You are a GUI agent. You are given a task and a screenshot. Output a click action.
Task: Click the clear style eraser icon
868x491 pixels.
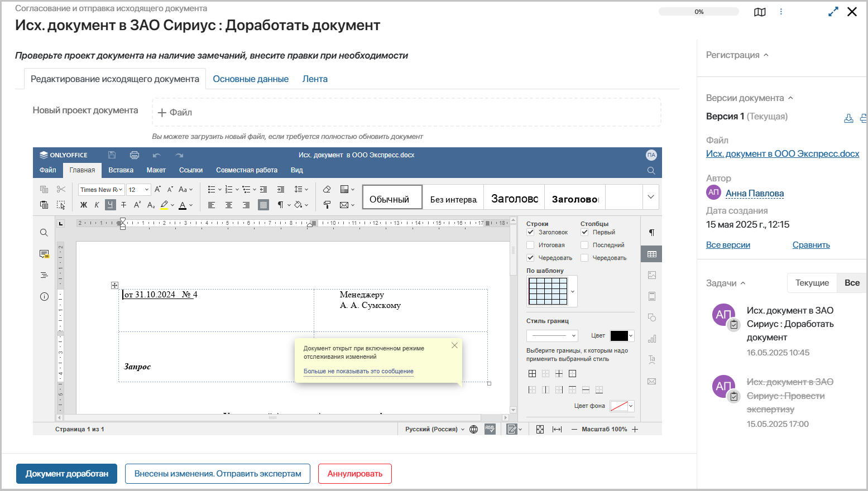pyautogui.click(x=327, y=189)
